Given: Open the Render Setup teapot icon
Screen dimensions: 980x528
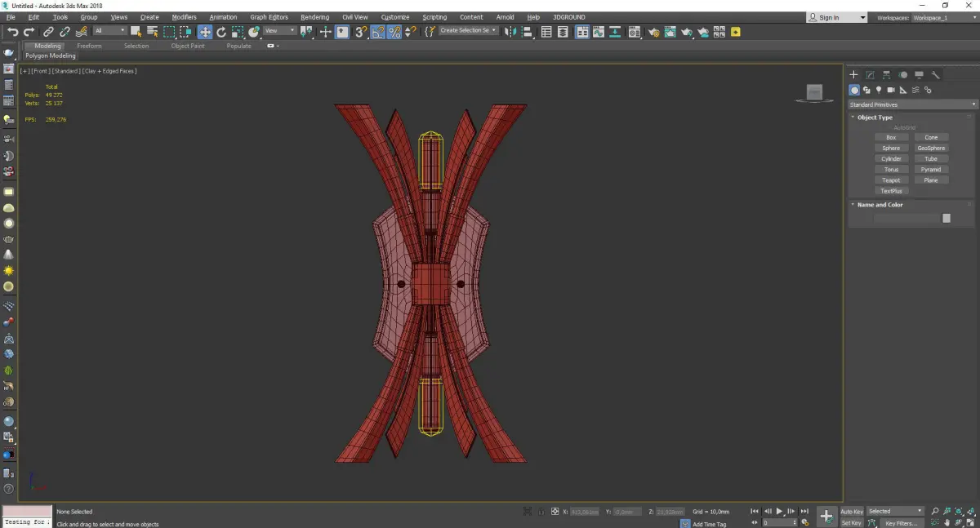Looking at the screenshot, I should pos(653,32).
